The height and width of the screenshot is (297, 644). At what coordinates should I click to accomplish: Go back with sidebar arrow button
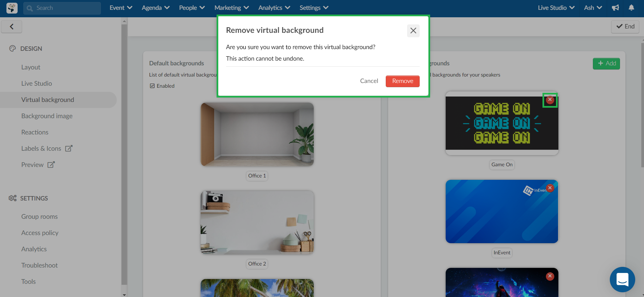pyautogui.click(x=12, y=26)
